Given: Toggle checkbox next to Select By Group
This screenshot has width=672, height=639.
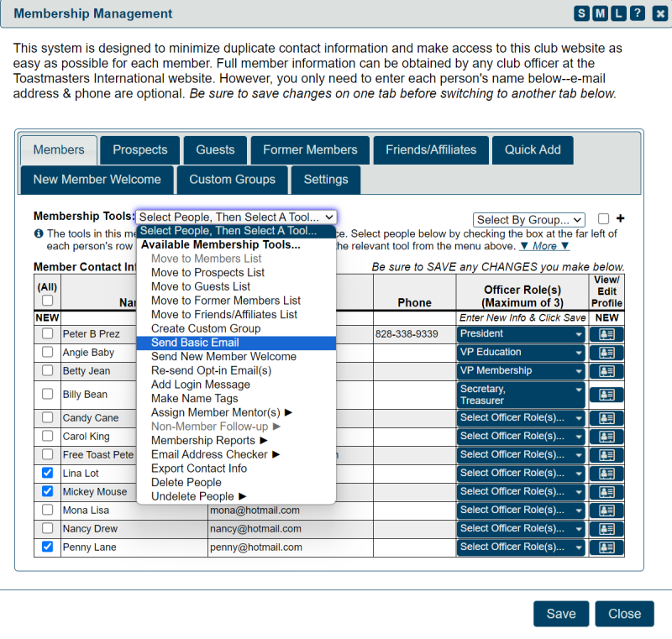Looking at the screenshot, I should [x=603, y=218].
